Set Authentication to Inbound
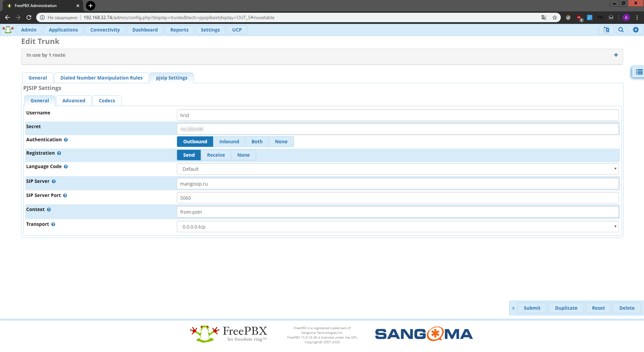This screenshot has height=352, width=644. coord(229,142)
